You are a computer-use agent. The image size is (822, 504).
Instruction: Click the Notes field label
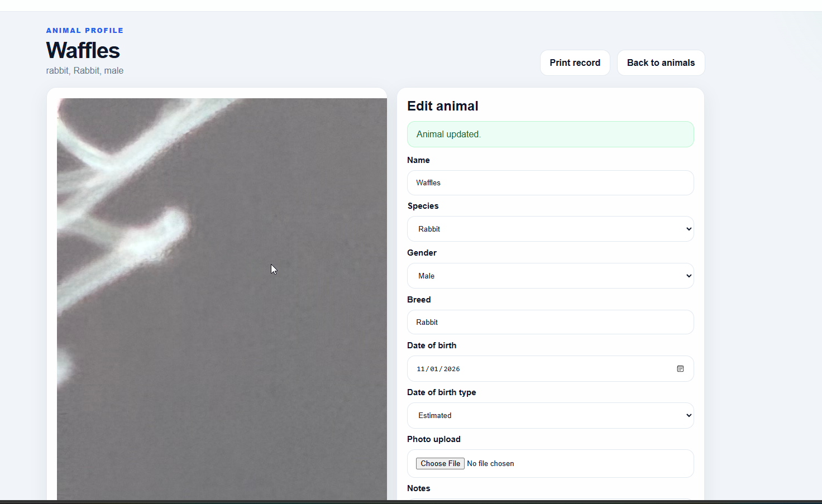pos(418,488)
